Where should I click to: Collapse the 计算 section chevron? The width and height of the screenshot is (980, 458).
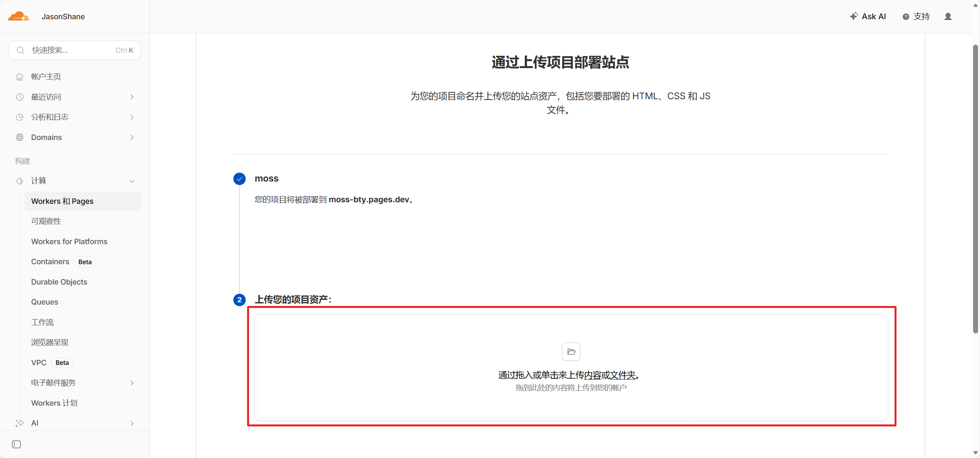(x=132, y=181)
